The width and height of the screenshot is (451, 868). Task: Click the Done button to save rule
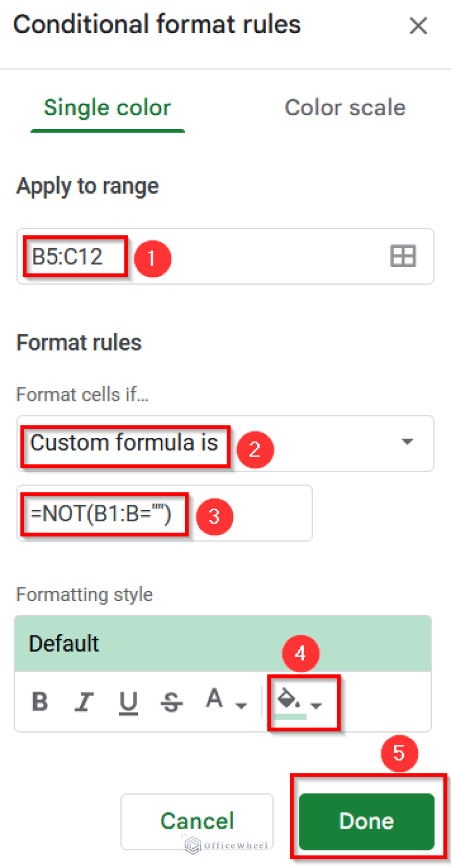pos(365,822)
